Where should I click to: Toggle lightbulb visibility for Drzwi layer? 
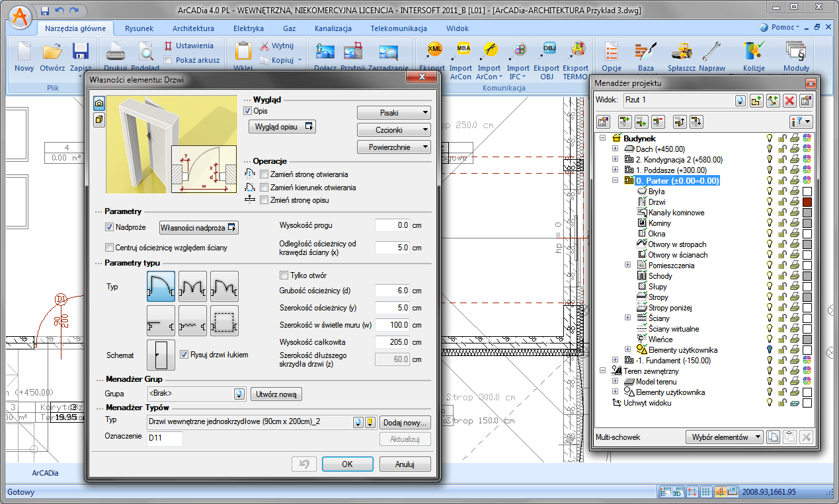click(770, 202)
